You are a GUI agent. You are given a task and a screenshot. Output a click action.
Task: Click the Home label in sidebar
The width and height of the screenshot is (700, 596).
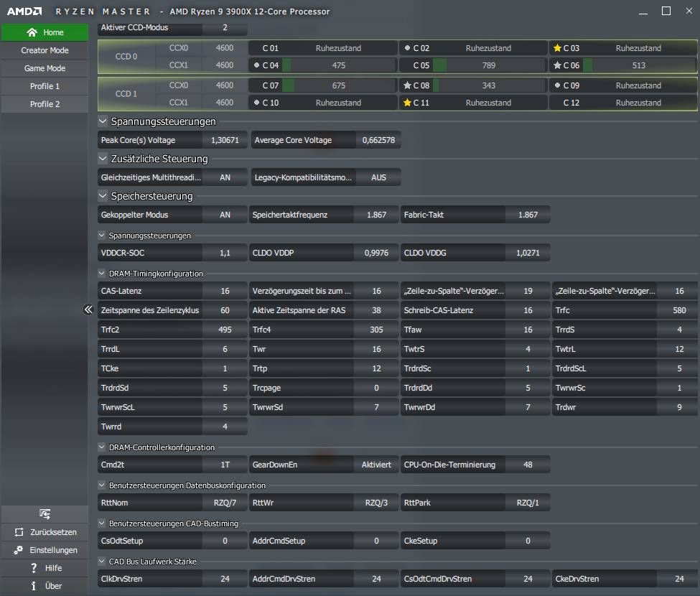(53, 32)
